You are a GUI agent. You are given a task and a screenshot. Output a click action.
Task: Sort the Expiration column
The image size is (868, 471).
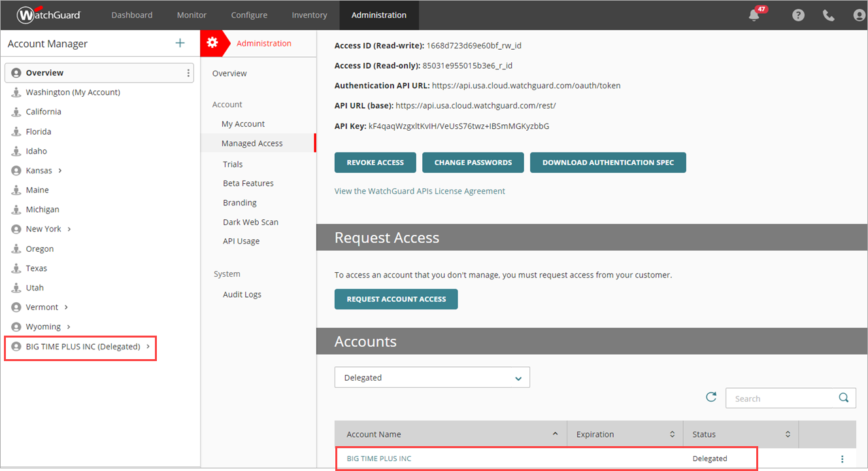point(672,434)
